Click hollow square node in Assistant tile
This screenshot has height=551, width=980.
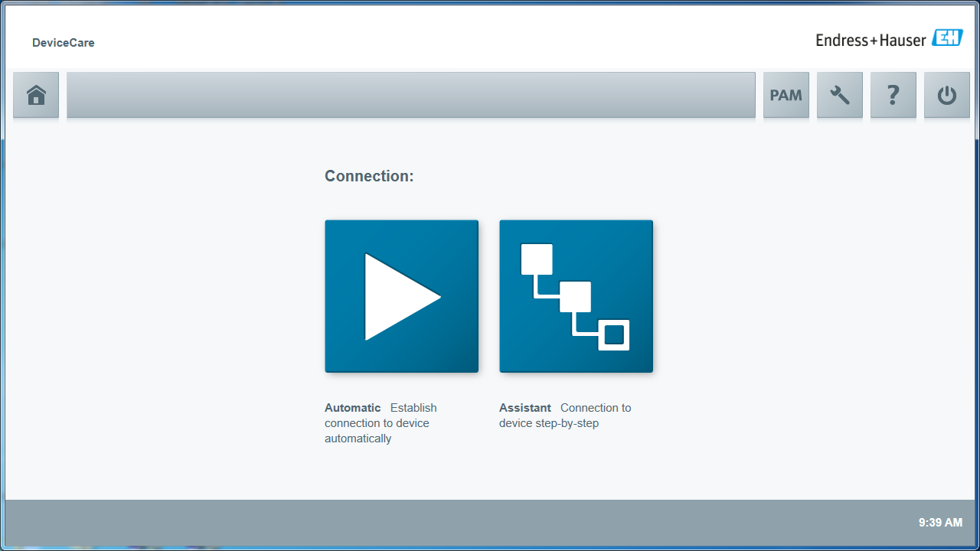coord(614,335)
